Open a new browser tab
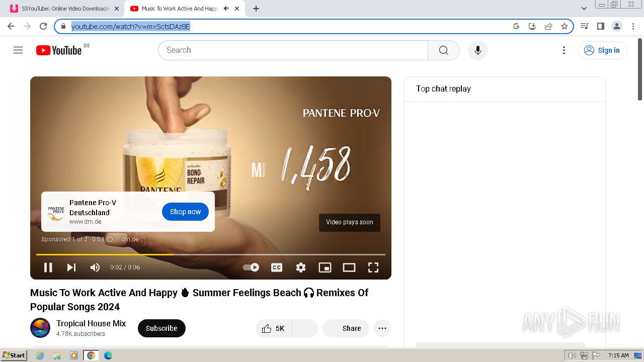The width and height of the screenshot is (644, 362). [x=256, y=9]
